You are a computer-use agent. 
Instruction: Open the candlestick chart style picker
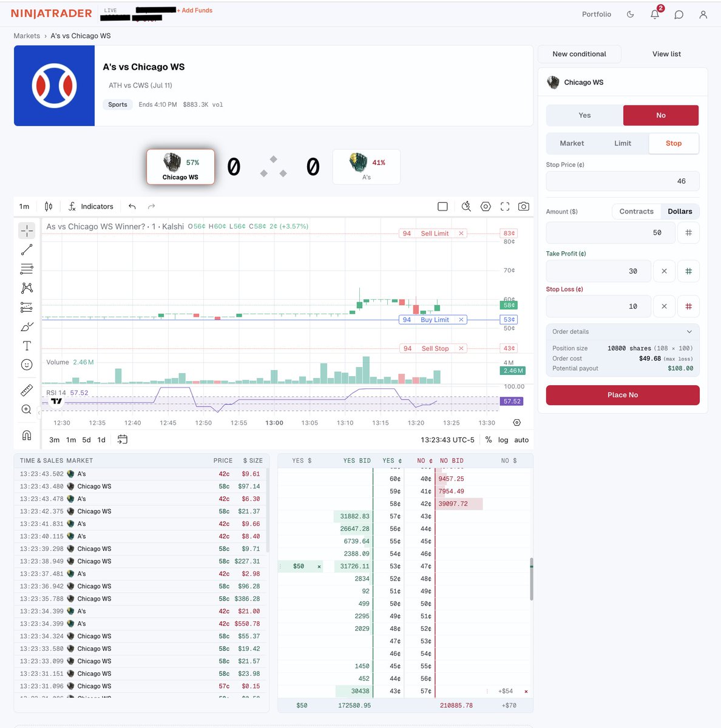pyautogui.click(x=49, y=206)
